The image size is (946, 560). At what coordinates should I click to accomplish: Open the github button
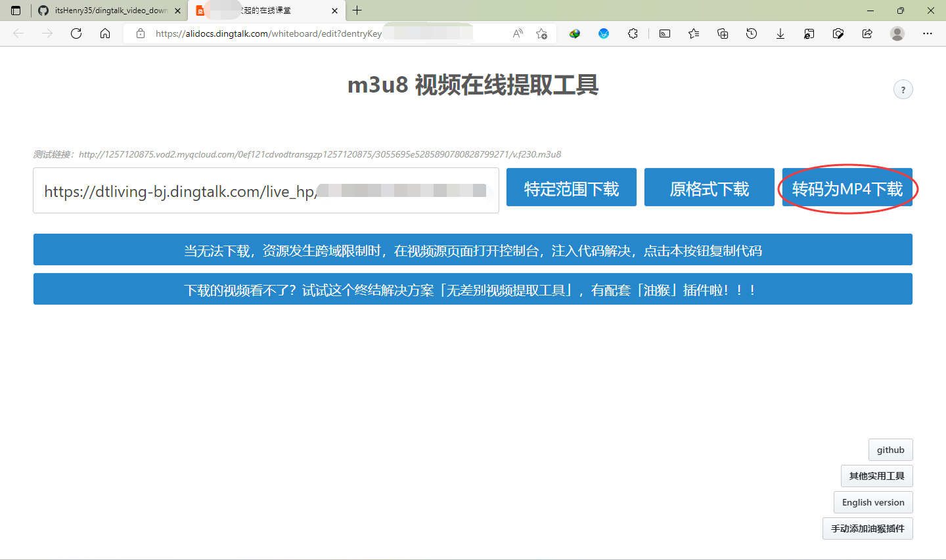890,449
